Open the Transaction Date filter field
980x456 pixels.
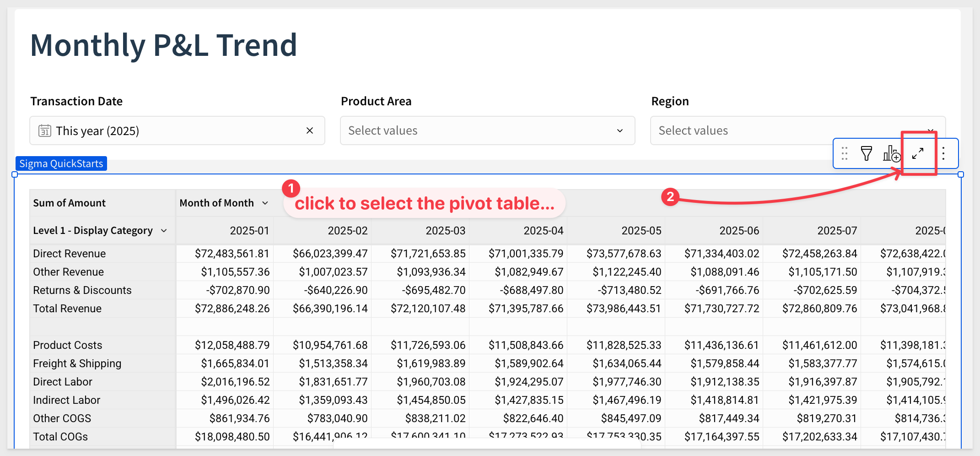click(177, 130)
